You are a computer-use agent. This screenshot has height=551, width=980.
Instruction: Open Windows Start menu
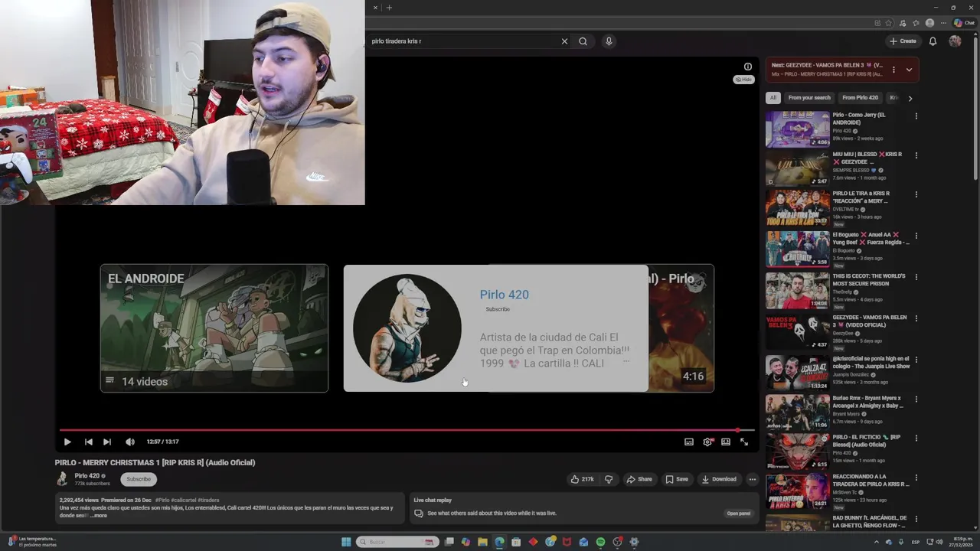click(x=346, y=542)
